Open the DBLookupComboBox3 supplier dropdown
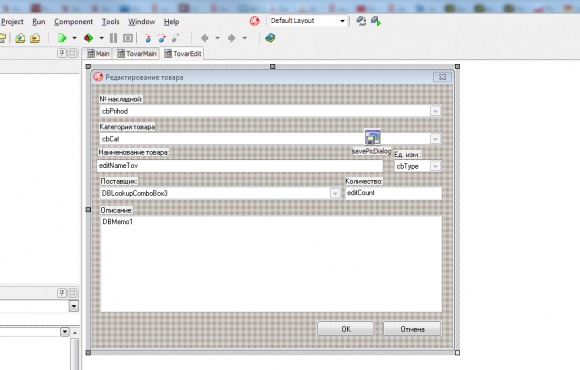The height and width of the screenshot is (370, 580). [335, 193]
